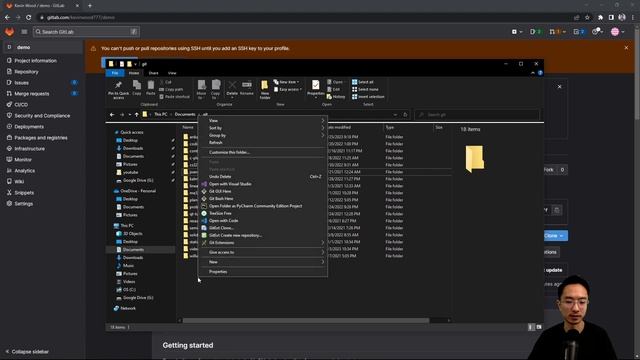The width and height of the screenshot is (640, 360).
Task: Choose Refresh in the context menu
Action: (262, 143)
